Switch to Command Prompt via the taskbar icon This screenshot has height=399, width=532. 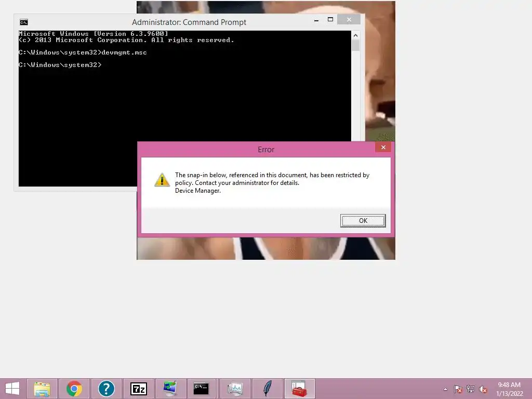[x=201, y=389]
